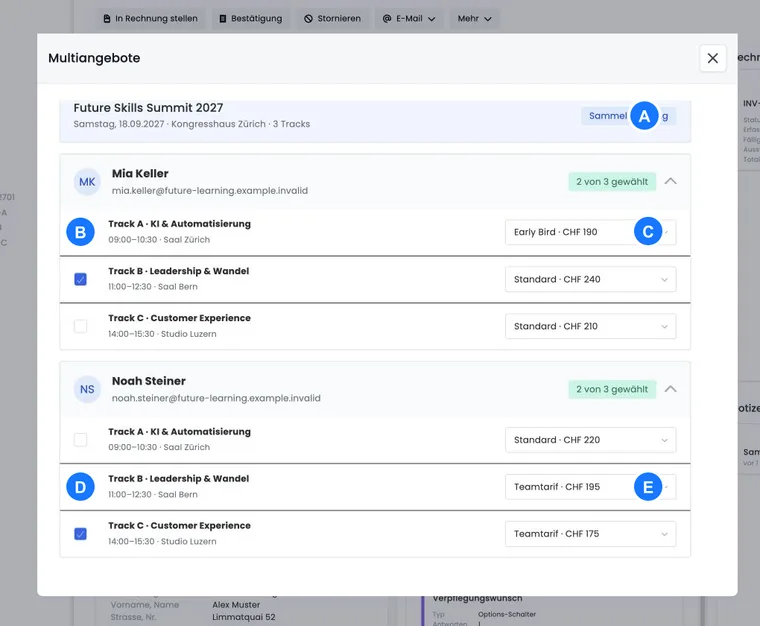Click Mia Keller's Track C · Customer Experience label
Viewport: 760px width, 626px height.
click(179, 318)
